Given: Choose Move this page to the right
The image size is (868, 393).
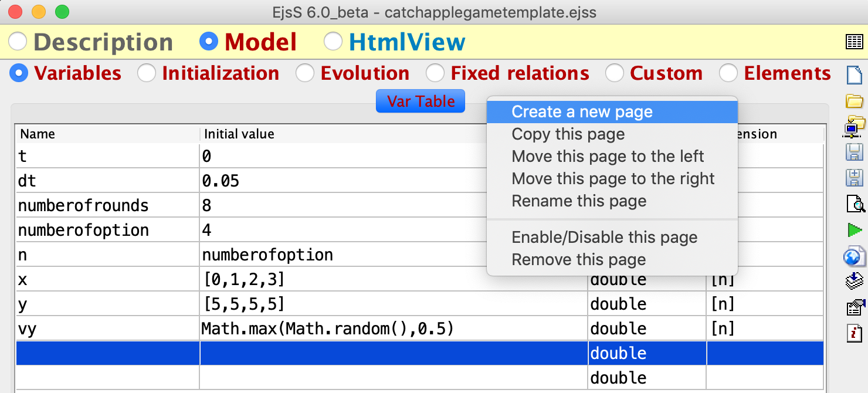Looking at the screenshot, I should point(612,178).
